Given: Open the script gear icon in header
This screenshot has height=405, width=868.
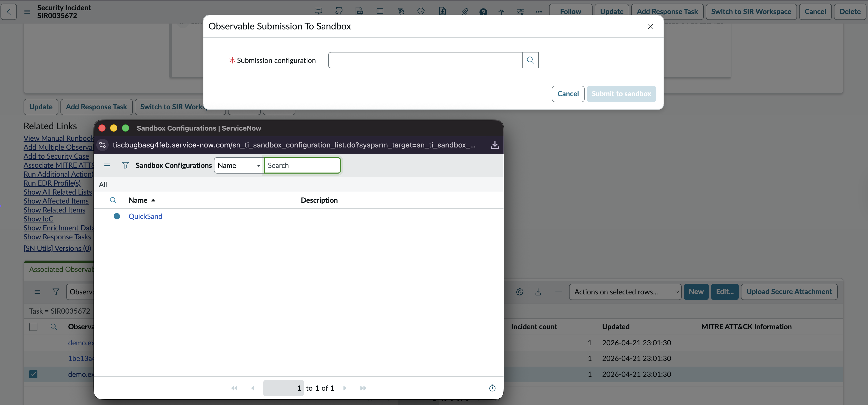Looking at the screenshot, I should point(401,11).
